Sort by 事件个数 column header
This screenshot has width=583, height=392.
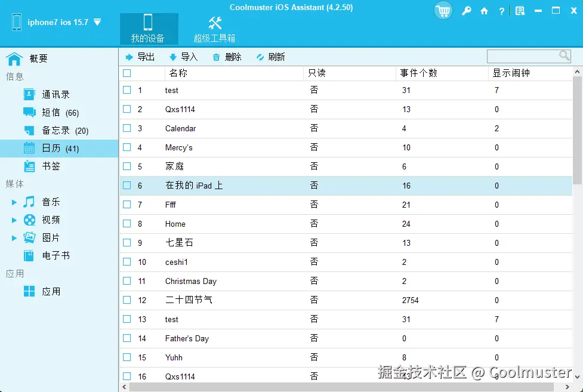[442, 73]
